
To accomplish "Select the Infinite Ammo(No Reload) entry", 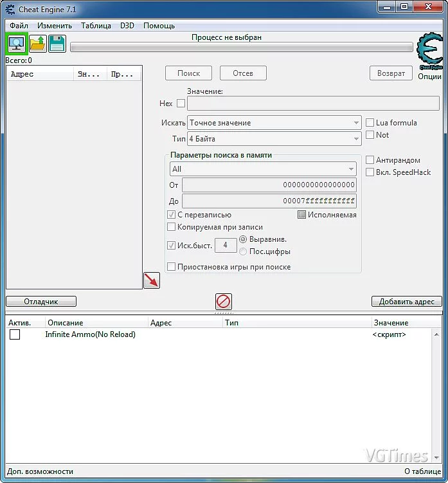I will tap(90, 334).
